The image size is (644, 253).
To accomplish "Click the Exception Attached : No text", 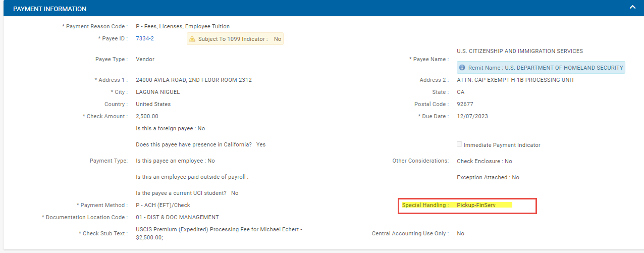I will (488, 177).
